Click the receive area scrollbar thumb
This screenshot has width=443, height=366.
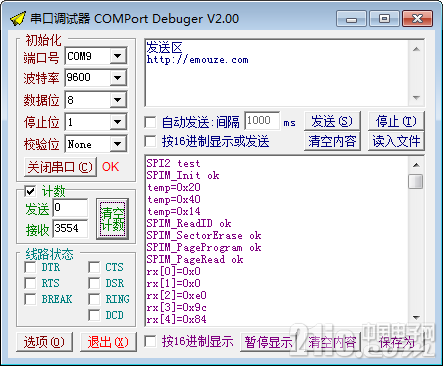pos(416,181)
